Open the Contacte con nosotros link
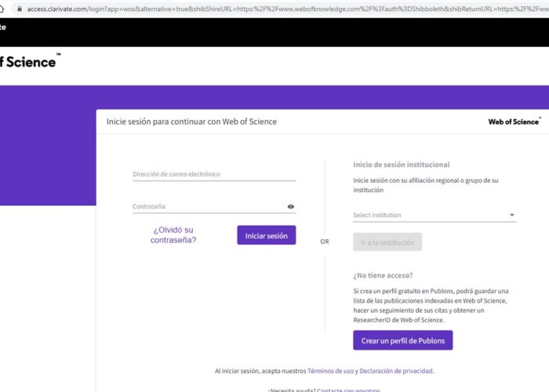The image size is (549, 392). [348, 390]
